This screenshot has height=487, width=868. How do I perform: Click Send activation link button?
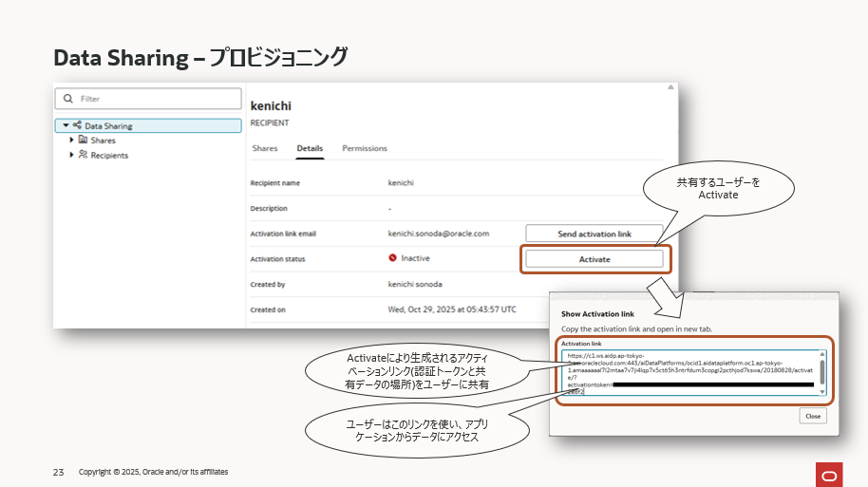click(x=594, y=234)
